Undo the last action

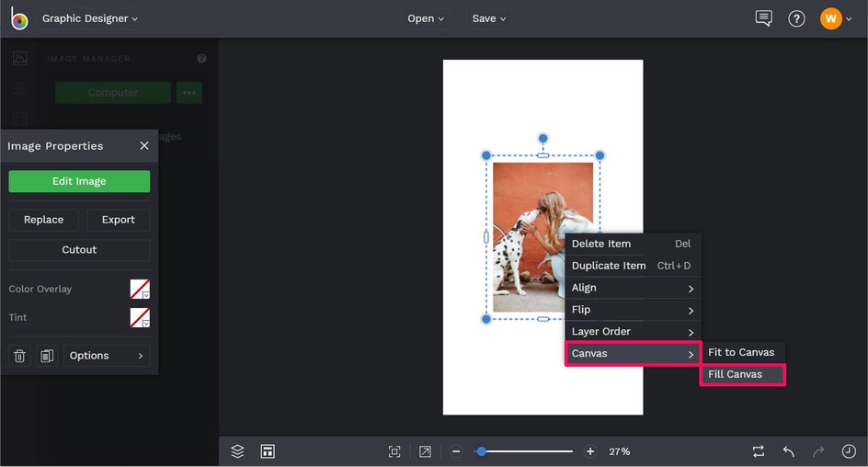[789, 451]
